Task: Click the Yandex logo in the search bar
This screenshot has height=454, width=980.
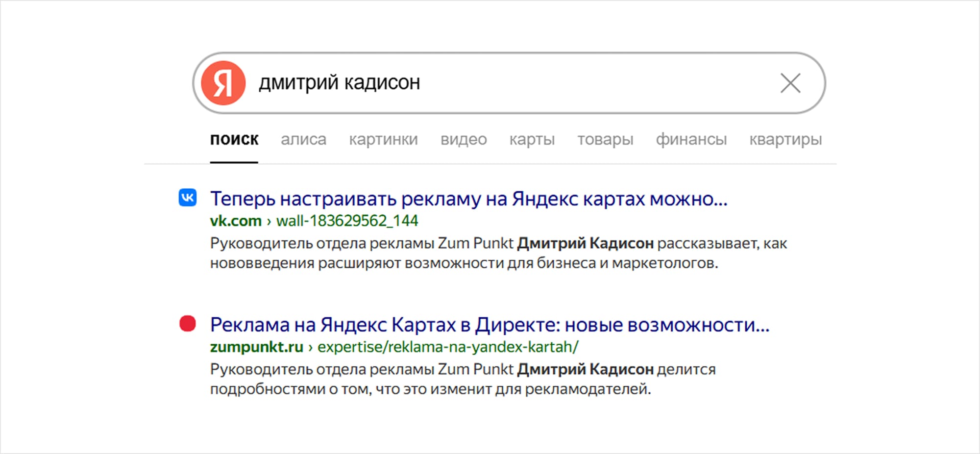Action: (x=225, y=82)
